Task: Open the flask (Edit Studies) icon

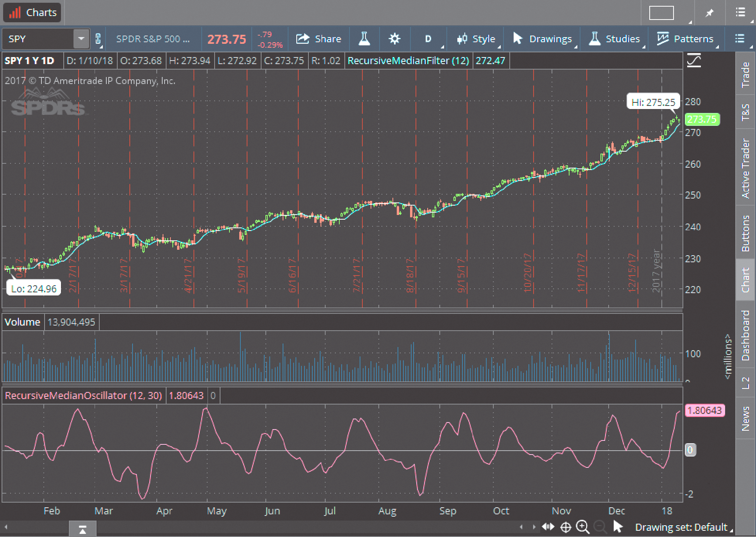Action: (x=364, y=39)
